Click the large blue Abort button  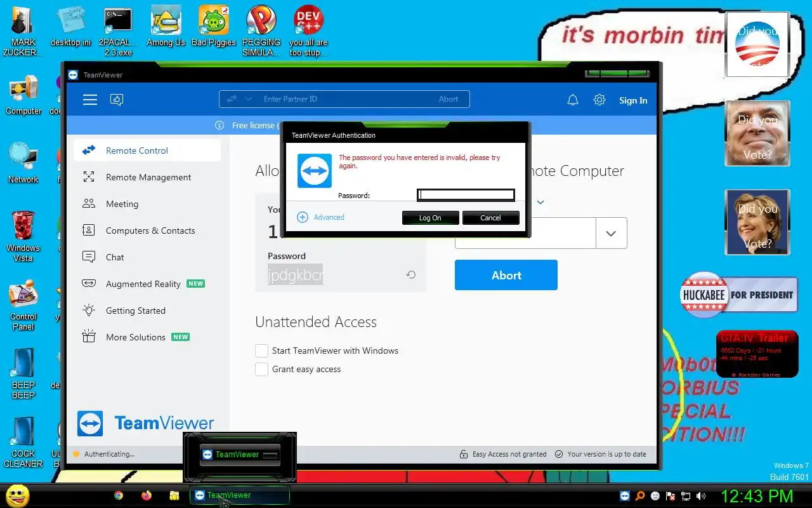point(506,275)
